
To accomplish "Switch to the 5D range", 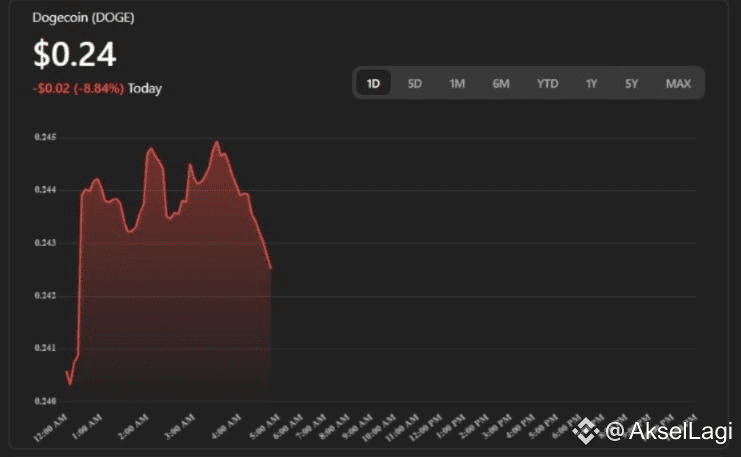I will (414, 84).
